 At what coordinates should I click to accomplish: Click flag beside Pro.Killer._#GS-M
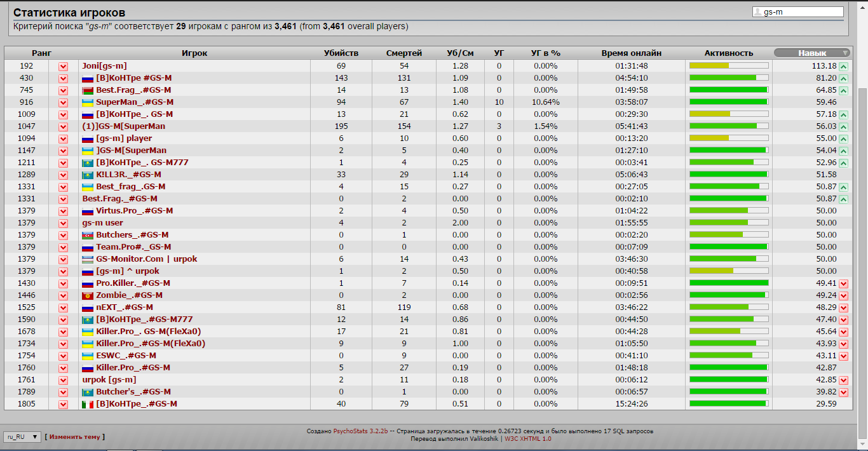tap(88, 283)
